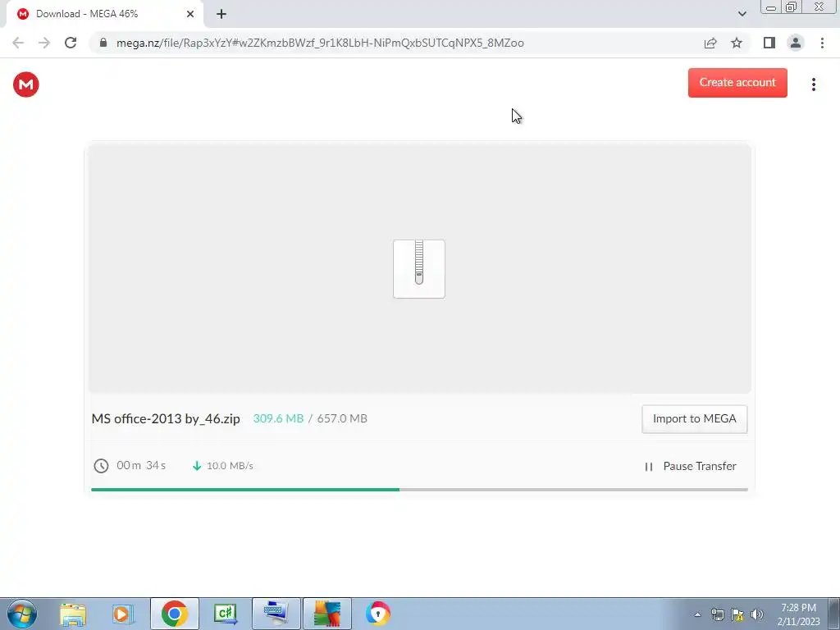The image size is (840, 630).
Task: Click the address bar URL
Action: tap(320, 43)
